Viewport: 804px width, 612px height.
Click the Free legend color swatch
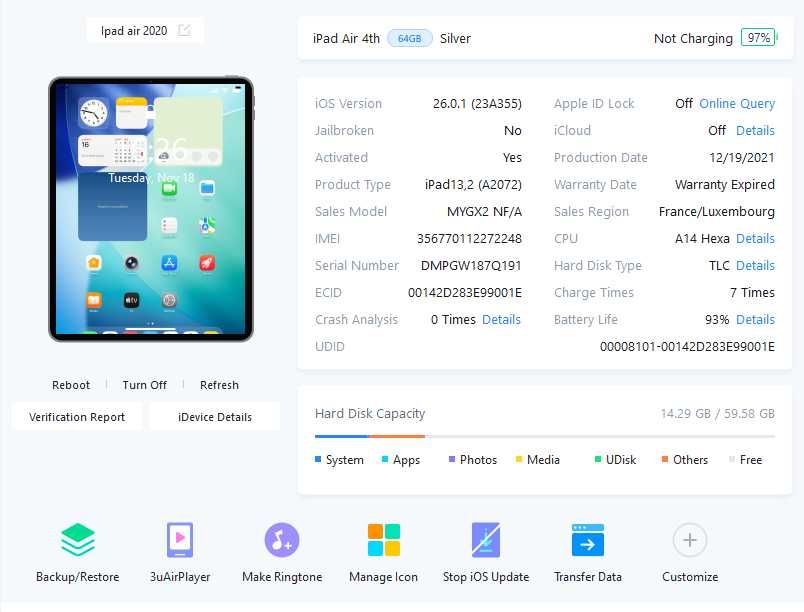coord(732,459)
